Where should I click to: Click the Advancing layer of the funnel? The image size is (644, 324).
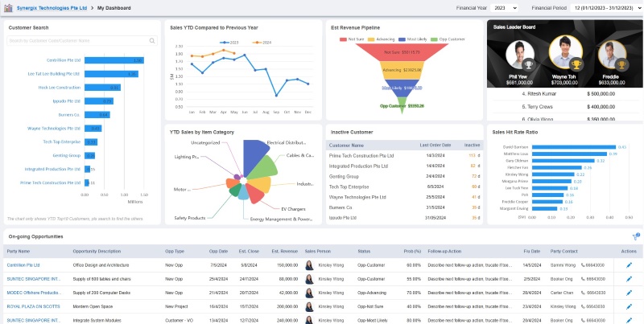[x=400, y=70]
